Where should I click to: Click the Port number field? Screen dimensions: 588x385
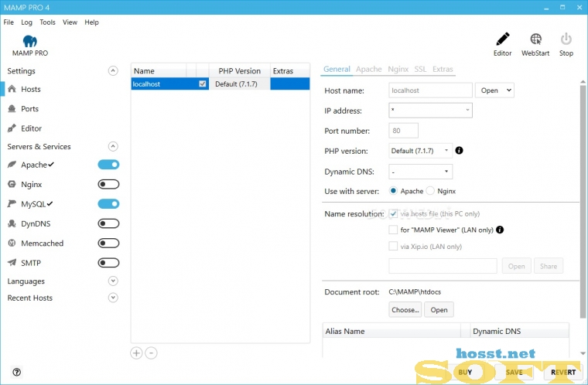(x=404, y=131)
